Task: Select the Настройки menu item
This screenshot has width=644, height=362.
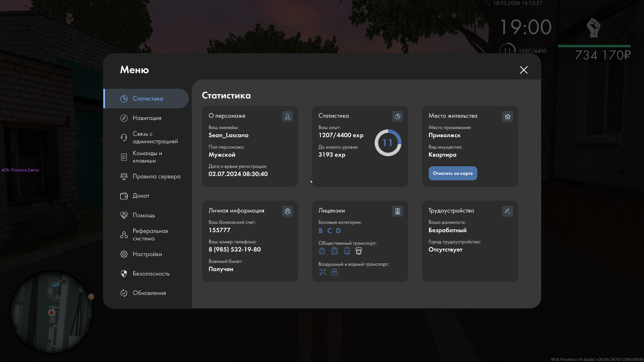Action: (x=147, y=254)
